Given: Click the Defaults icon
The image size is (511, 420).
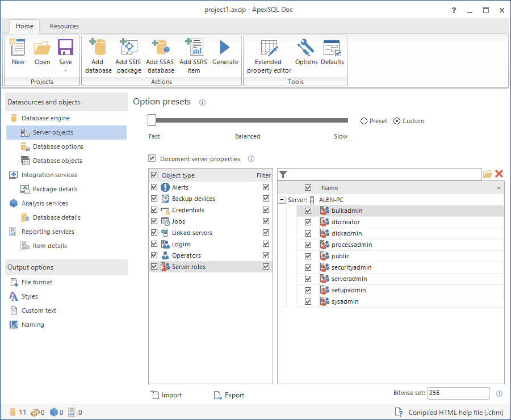Looking at the screenshot, I should point(332,48).
